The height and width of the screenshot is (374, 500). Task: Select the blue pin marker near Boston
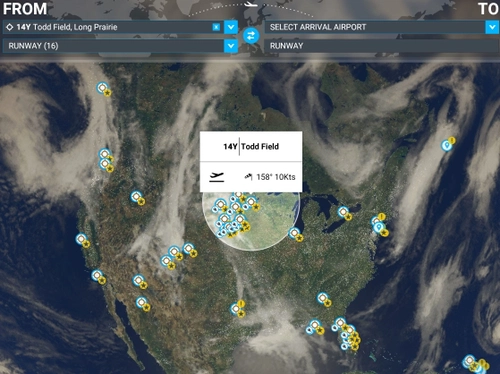[378, 227]
